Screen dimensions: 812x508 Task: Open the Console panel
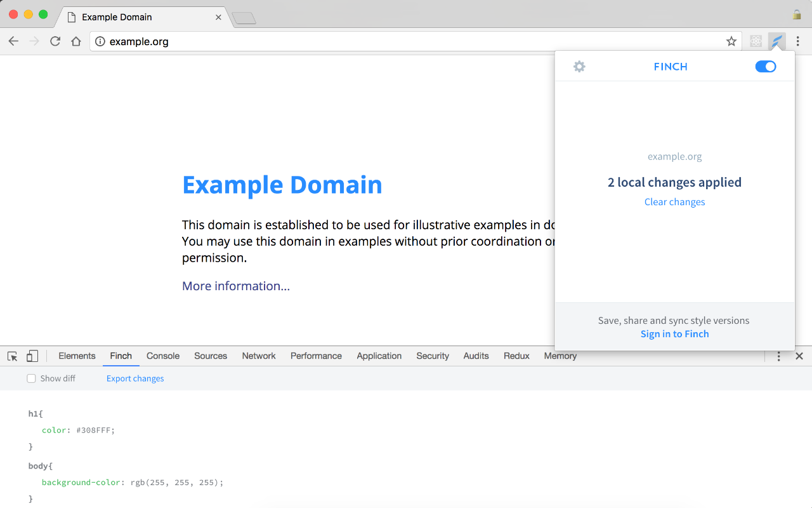[163, 356]
